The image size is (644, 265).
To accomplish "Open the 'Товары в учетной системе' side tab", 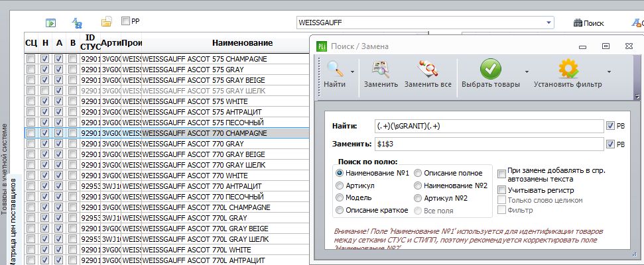I will pyautogui.click(x=4, y=169).
